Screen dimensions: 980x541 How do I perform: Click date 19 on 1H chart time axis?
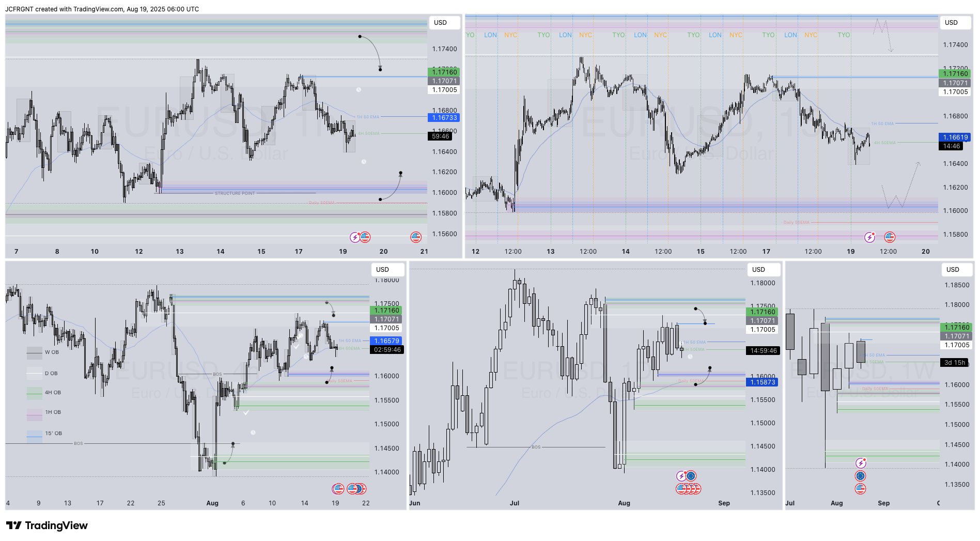tap(343, 252)
